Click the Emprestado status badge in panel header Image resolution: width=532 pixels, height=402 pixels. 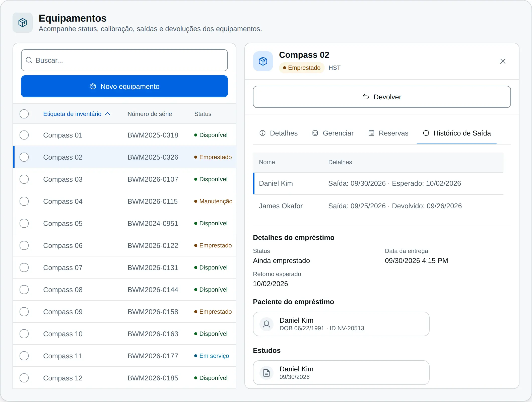302,68
